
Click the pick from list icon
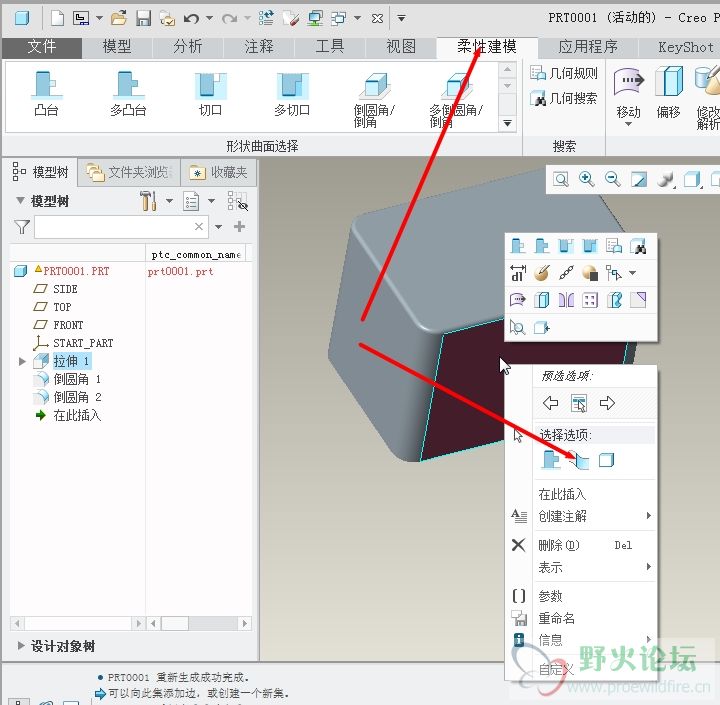[x=579, y=403]
